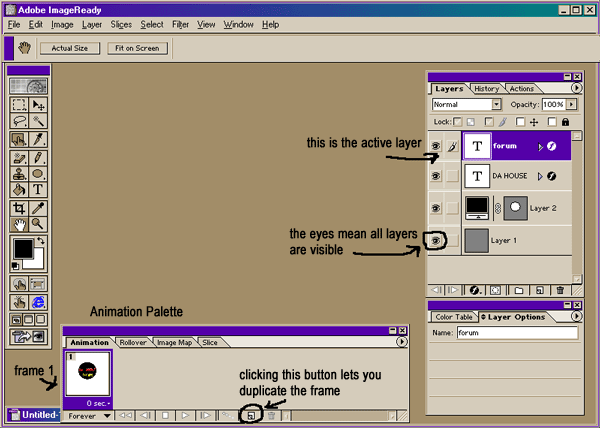Click the Fit on Screen button
This screenshot has width=600, height=428.
coord(135,47)
